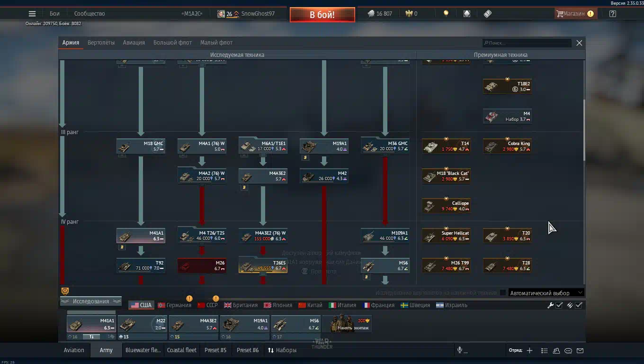Select premium Calliope tank

[446, 206]
